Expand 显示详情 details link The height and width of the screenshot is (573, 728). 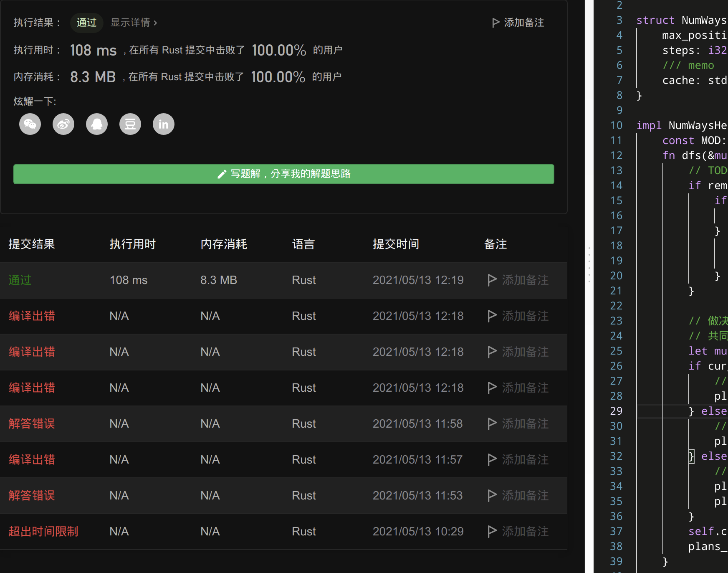click(x=134, y=23)
